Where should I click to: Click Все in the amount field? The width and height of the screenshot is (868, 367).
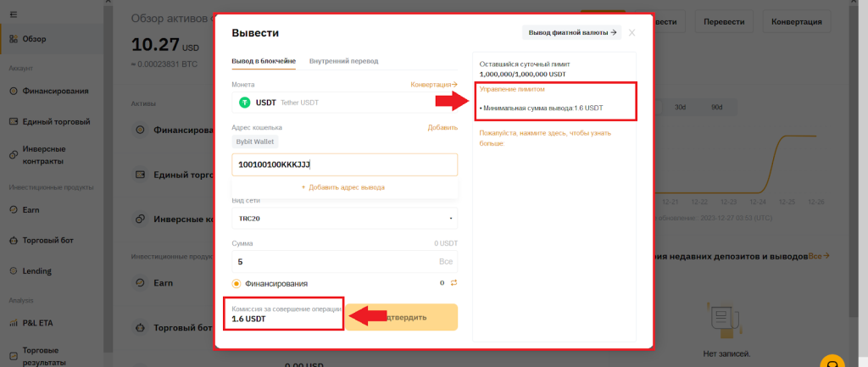click(x=447, y=261)
